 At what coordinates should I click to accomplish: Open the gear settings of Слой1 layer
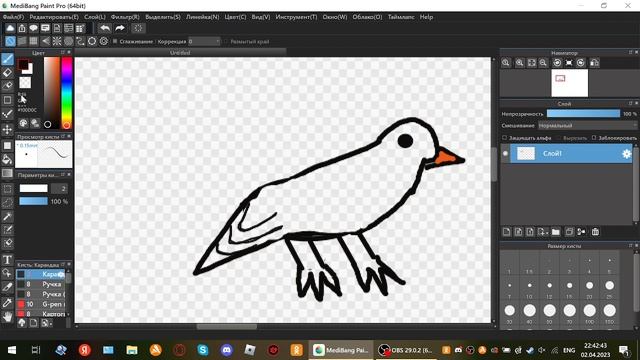coord(626,154)
